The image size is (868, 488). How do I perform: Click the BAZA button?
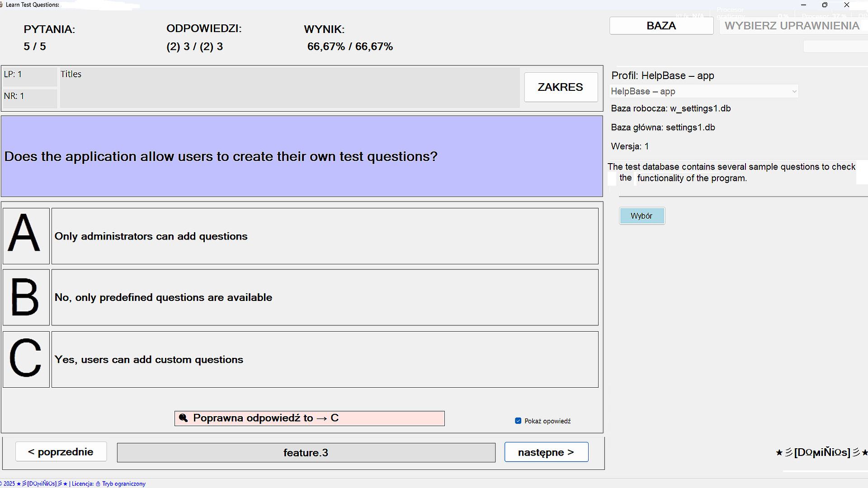[x=661, y=25]
